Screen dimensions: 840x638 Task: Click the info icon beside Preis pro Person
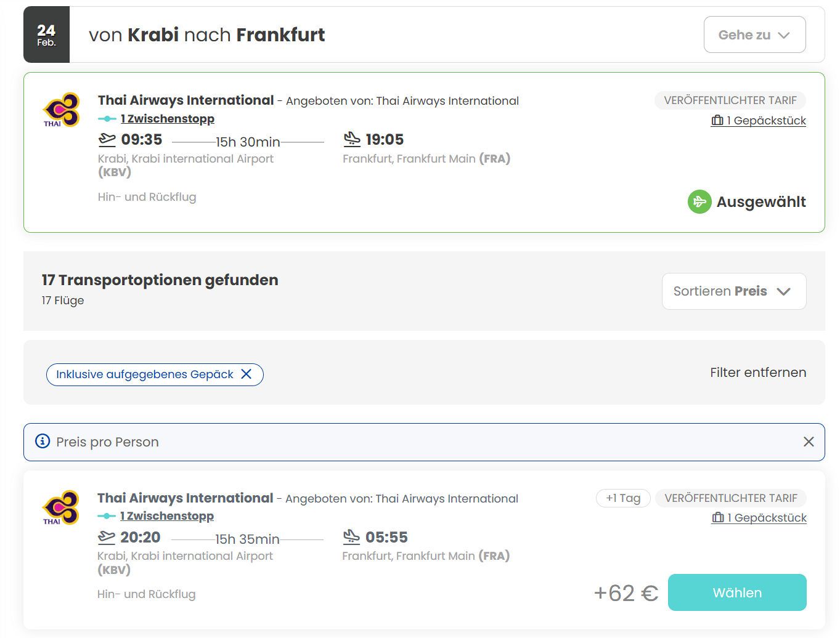point(42,441)
